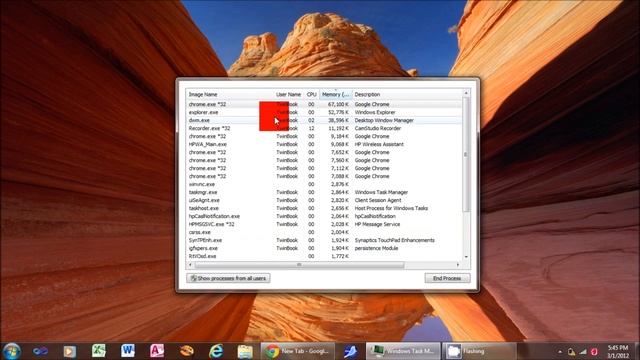Screen dimensions: 640x360
Task: Click Show processes from all users
Action: [228, 278]
